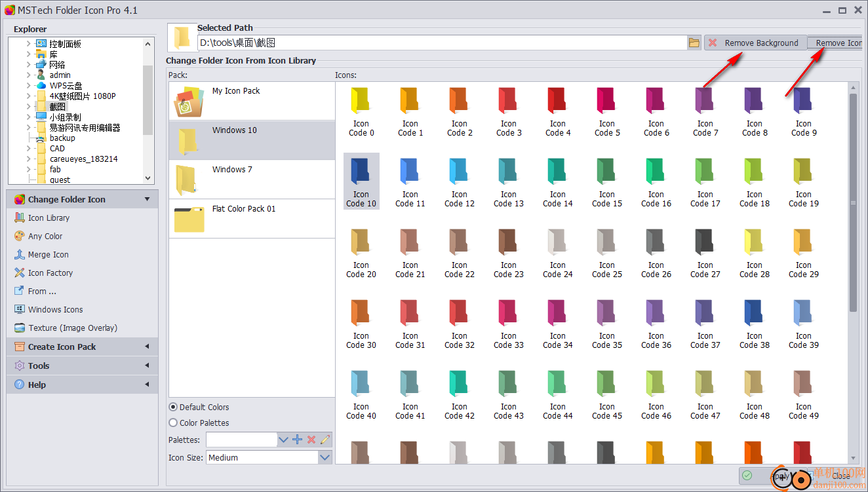Select Icon Code 25 gray folder
Viewport: 868px width, 492px height.
click(607, 252)
